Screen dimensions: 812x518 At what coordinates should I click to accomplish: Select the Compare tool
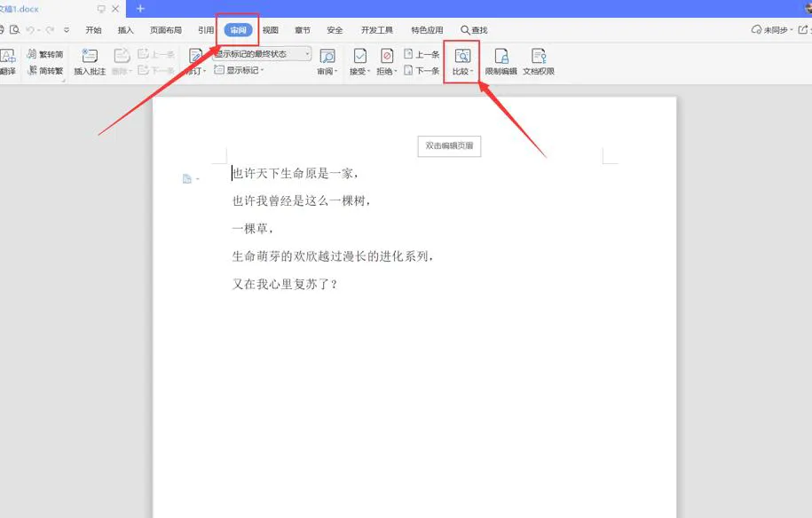[462, 60]
